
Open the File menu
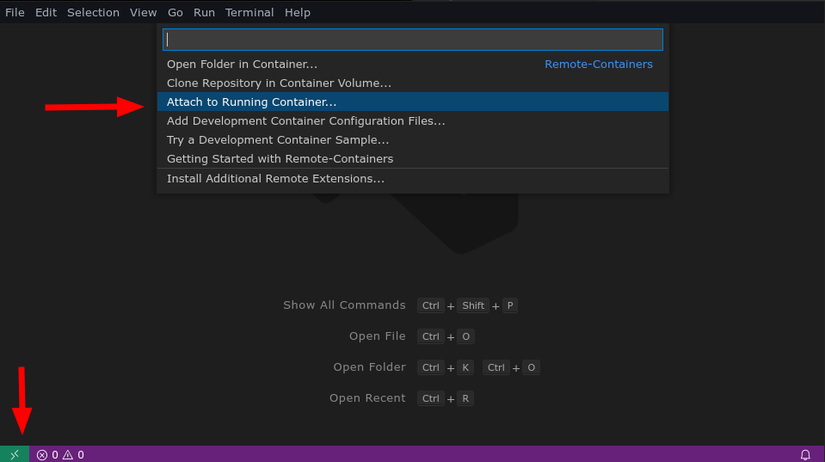pyautogui.click(x=15, y=13)
